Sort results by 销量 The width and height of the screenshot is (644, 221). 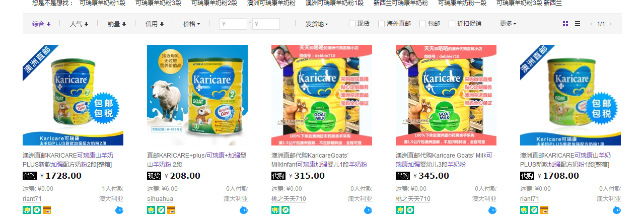(x=117, y=24)
